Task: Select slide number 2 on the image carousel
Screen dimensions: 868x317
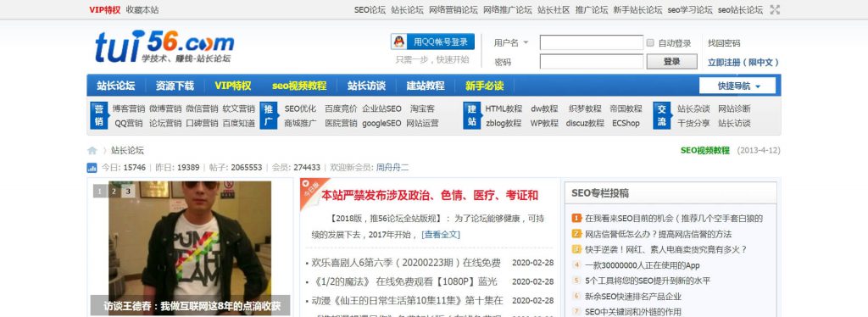Action: (x=114, y=192)
